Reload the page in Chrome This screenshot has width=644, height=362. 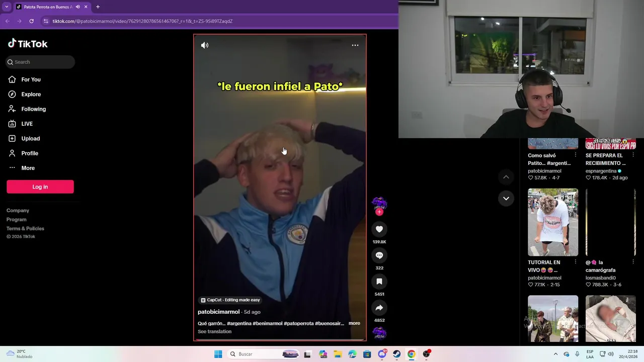click(x=31, y=21)
